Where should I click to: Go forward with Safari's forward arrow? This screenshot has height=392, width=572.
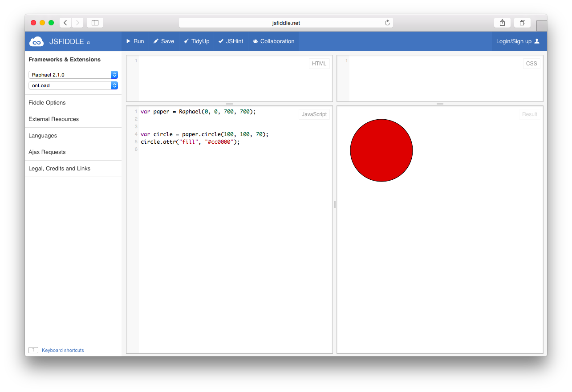pos(77,23)
